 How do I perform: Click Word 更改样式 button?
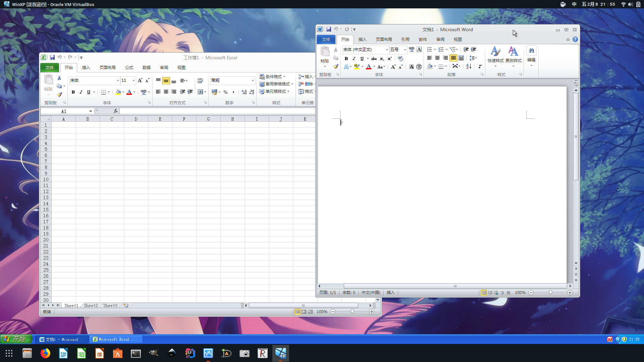coord(513,57)
